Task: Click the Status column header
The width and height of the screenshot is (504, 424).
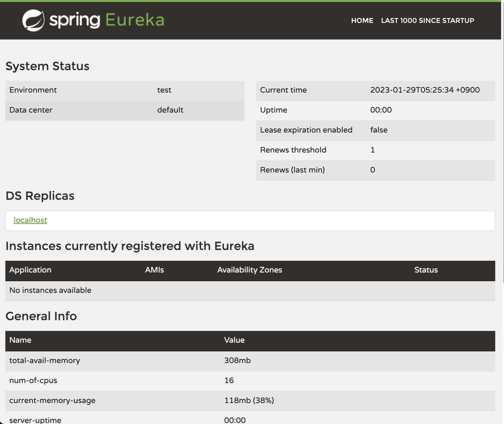Action: click(426, 270)
